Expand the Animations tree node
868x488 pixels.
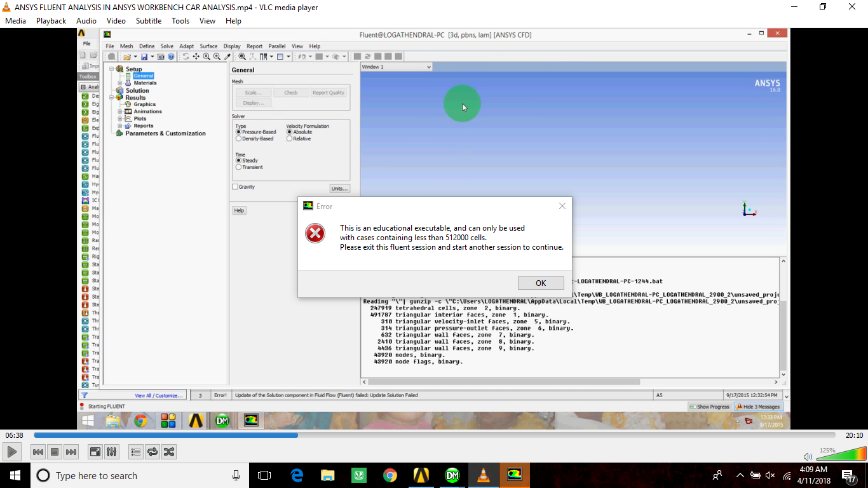coord(119,111)
